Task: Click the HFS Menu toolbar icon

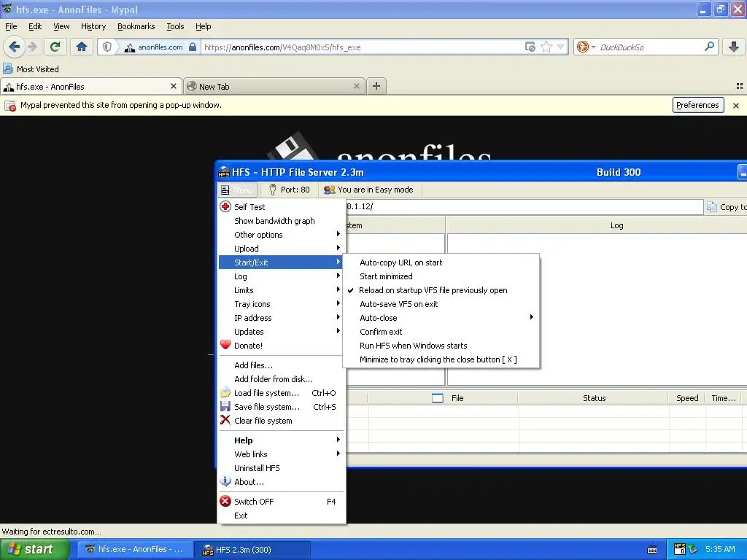Action: coord(225,190)
